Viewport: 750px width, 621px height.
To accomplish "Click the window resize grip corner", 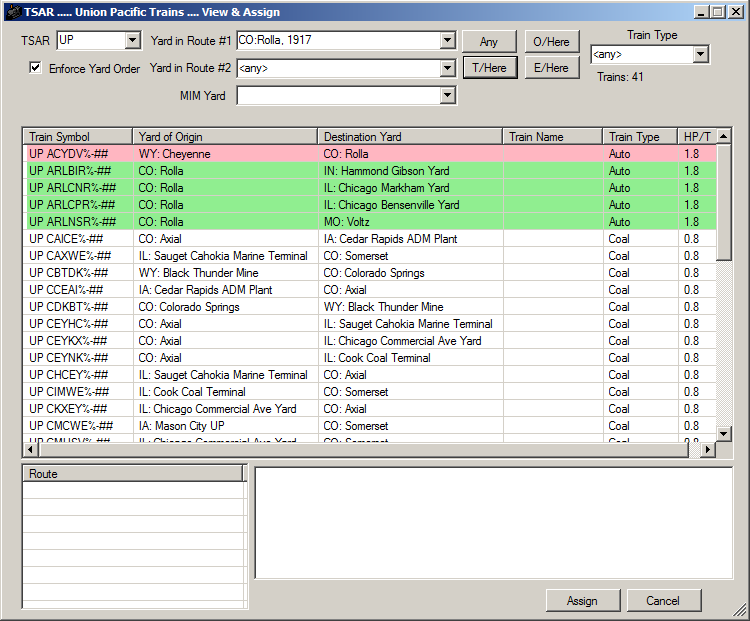I will point(740,610).
